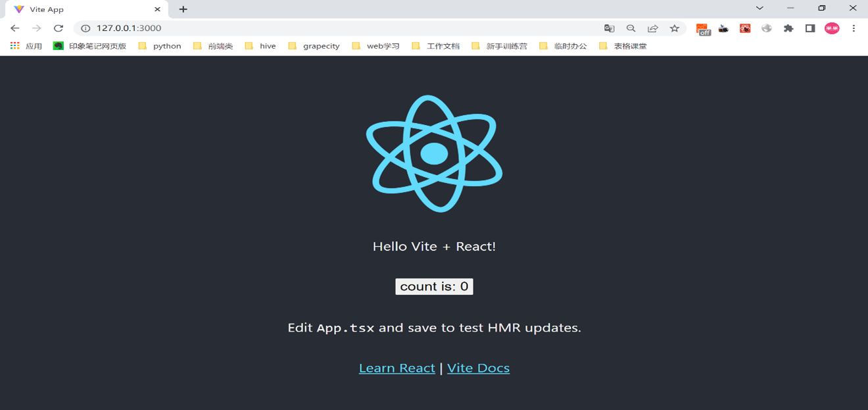Viewport: 868px width, 410px height.
Task: Open the pink profile avatar
Action: point(832,28)
